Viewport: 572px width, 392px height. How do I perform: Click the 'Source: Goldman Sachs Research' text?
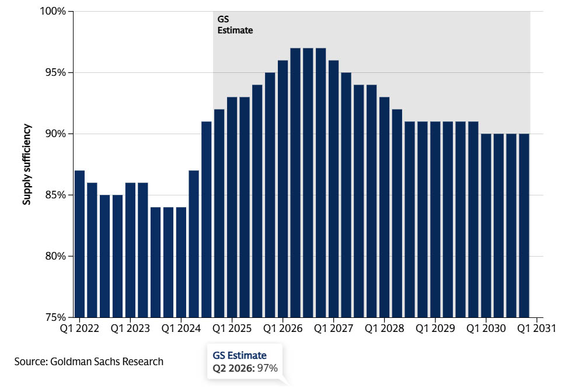point(89,362)
